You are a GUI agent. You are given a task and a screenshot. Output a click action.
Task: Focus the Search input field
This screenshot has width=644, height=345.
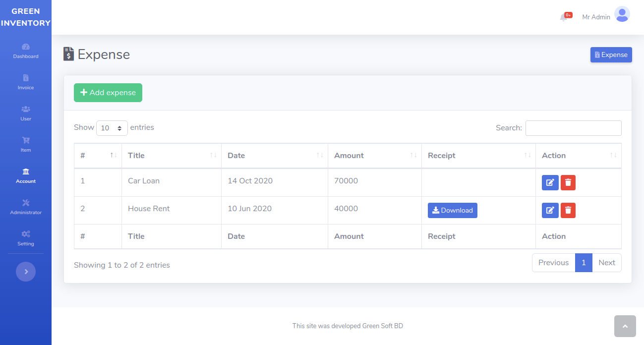point(573,128)
